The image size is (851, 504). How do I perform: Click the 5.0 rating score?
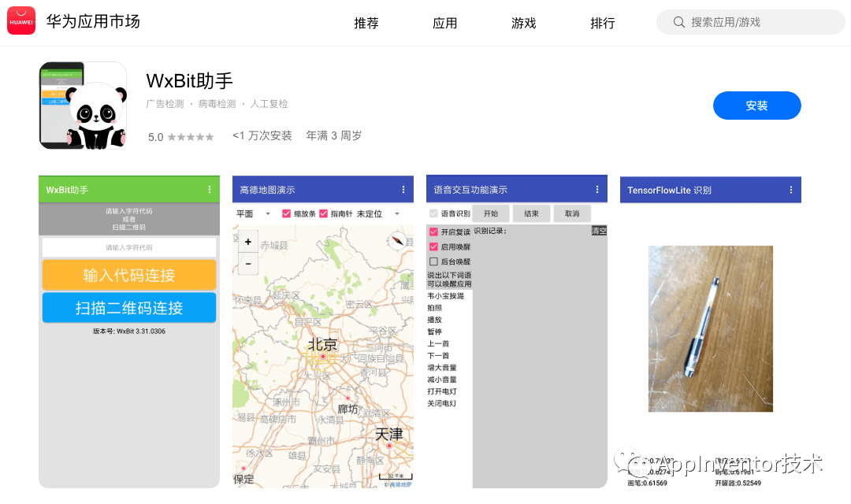coord(155,137)
